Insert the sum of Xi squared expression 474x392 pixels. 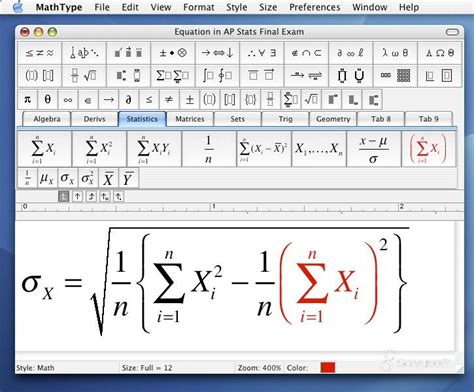pyautogui.click(x=99, y=149)
